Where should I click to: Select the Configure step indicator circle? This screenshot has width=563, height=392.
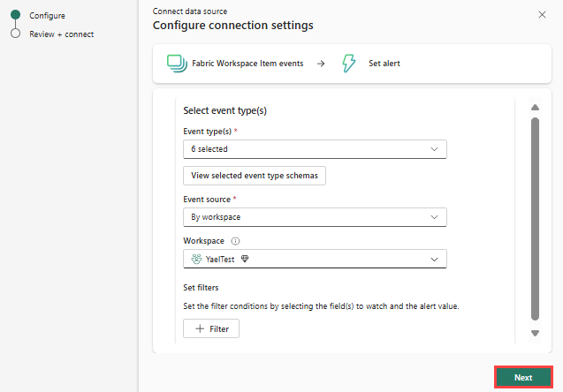point(15,15)
